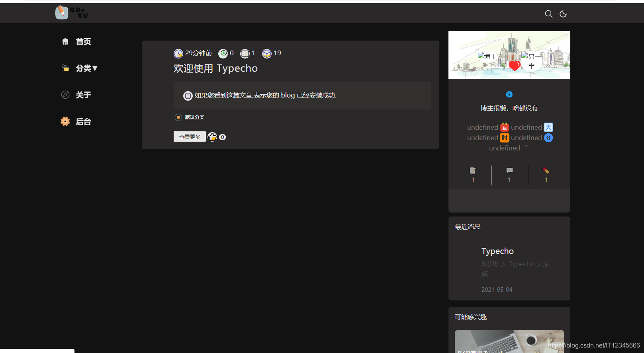Click the category list icon
Viewport: 644px width, 353px height.
[x=178, y=117]
